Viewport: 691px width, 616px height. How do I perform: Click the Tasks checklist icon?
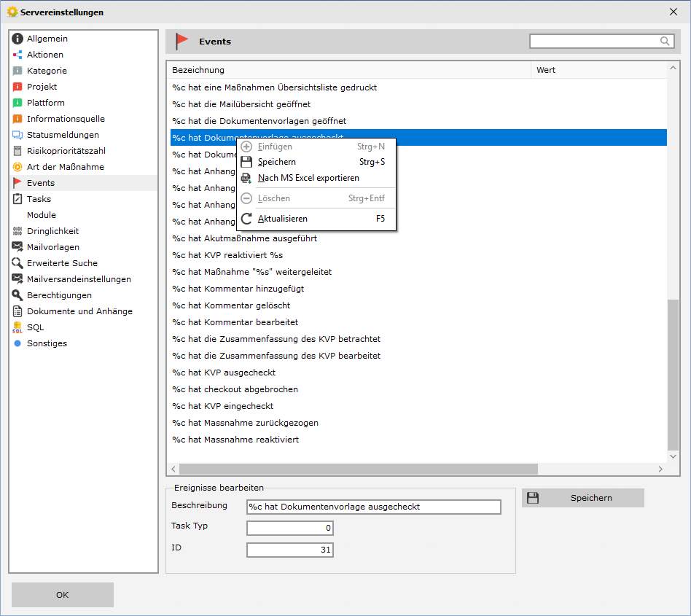pyautogui.click(x=17, y=199)
